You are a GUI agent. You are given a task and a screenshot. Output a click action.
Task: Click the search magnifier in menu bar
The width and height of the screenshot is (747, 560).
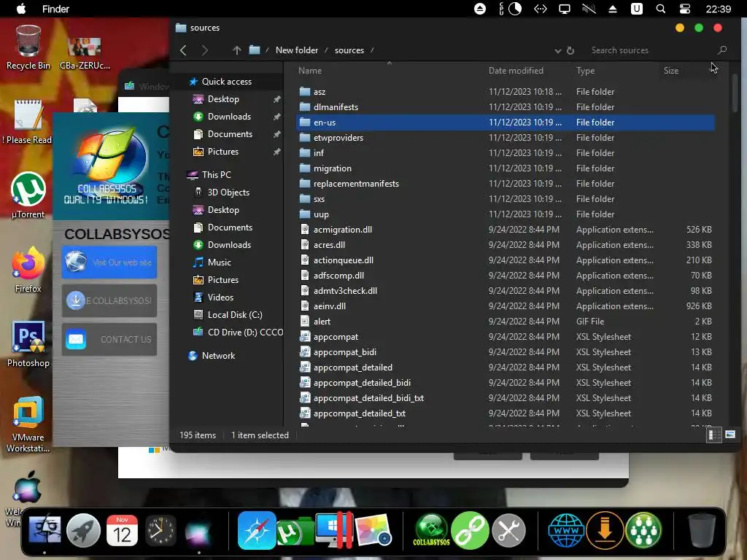661,9
